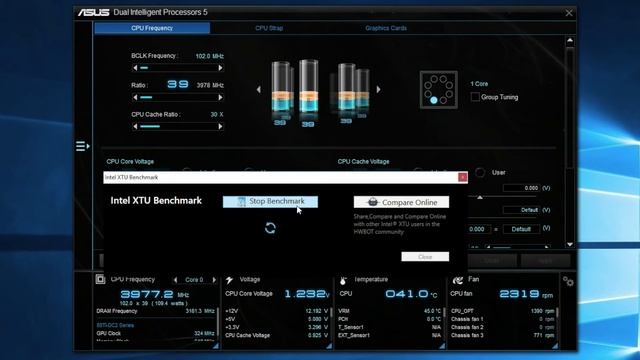The image size is (640, 360).
Task: Close the Intel XTU Benchmark dialog with red X
Action: coord(462,177)
